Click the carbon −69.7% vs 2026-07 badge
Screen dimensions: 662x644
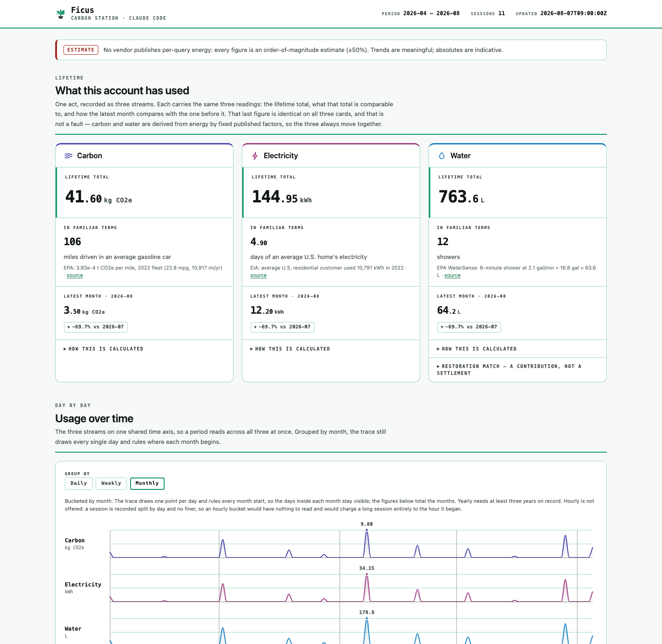[96, 327]
